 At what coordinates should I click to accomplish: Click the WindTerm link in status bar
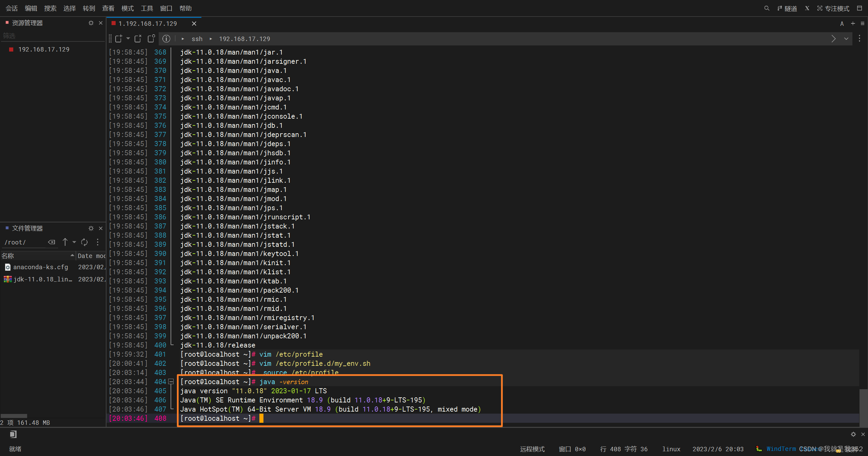pos(781,449)
